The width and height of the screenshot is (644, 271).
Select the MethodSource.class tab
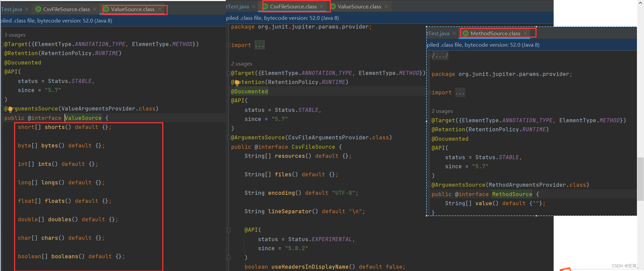495,34
